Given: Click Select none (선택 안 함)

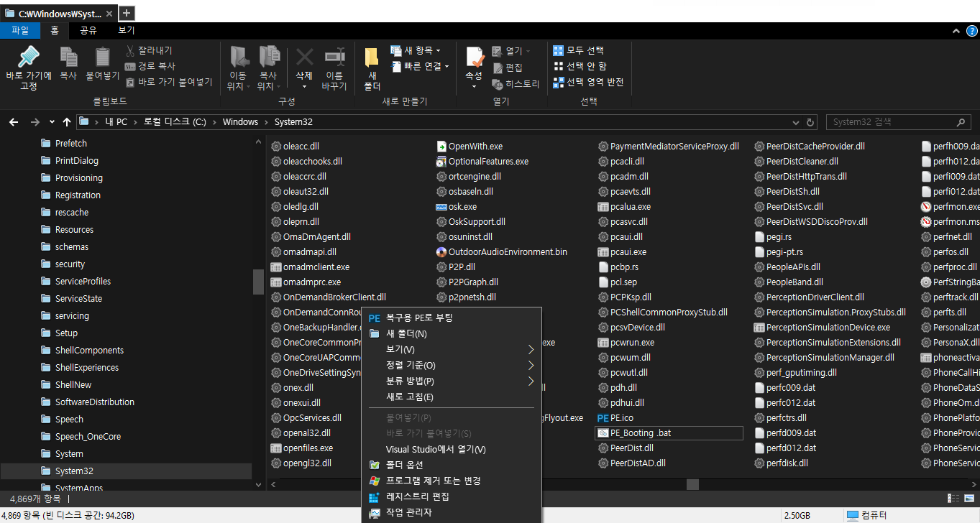Looking at the screenshot, I should [580, 66].
